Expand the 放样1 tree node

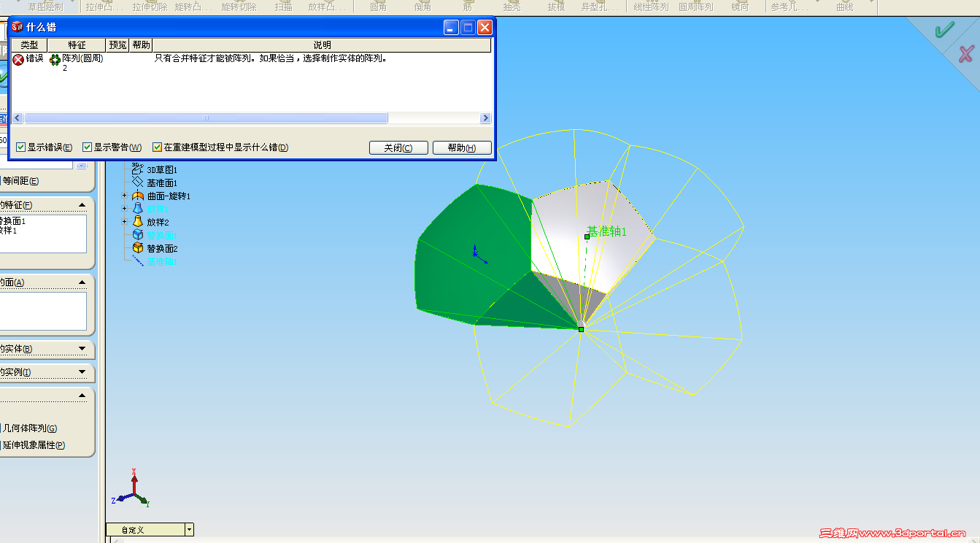click(125, 209)
